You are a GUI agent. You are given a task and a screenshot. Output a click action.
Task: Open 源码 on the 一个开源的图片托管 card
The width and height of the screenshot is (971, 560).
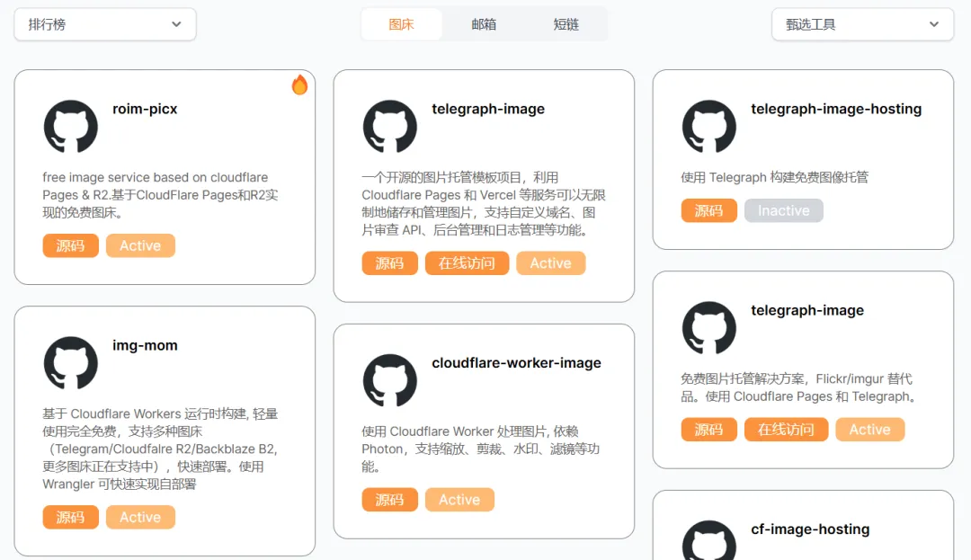(389, 263)
